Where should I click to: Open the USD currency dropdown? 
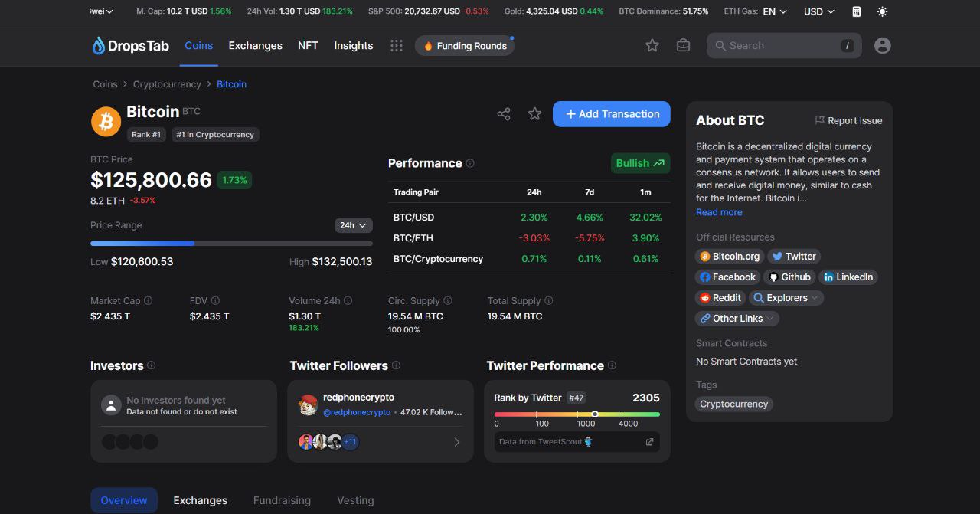click(818, 11)
